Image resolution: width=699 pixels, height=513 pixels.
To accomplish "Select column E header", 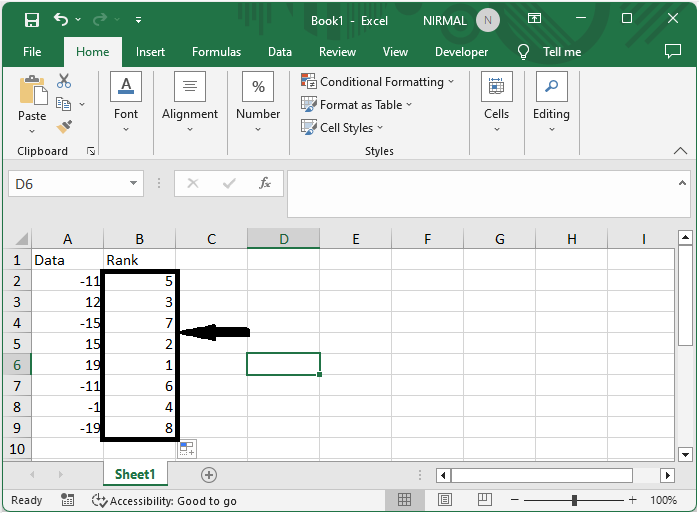I will [356, 239].
